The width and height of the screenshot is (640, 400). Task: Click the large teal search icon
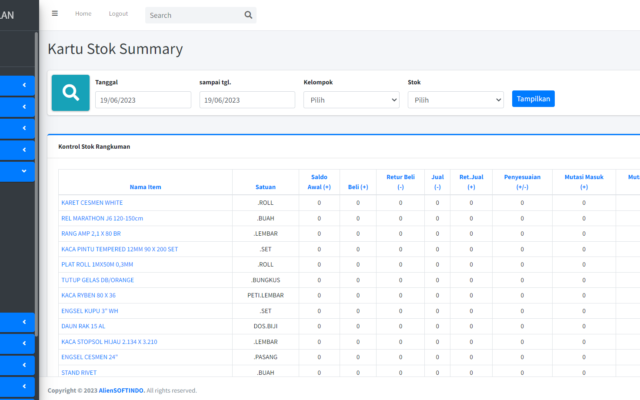tap(71, 93)
